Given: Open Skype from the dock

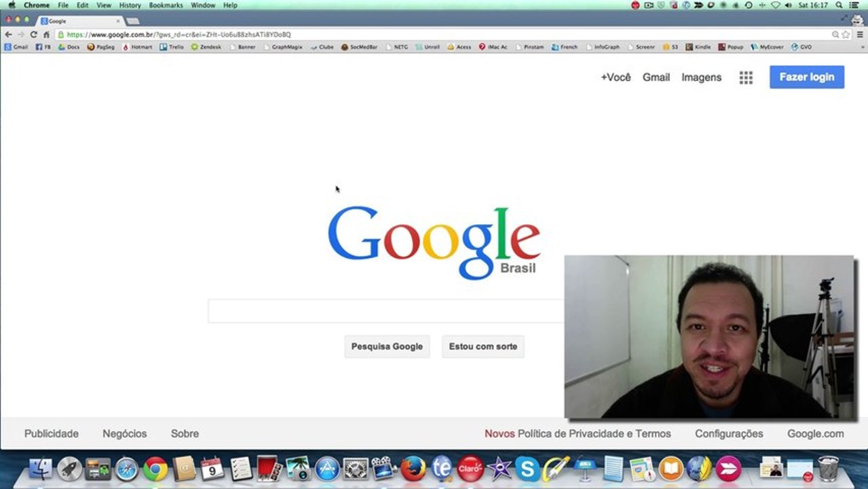Looking at the screenshot, I should click(527, 469).
